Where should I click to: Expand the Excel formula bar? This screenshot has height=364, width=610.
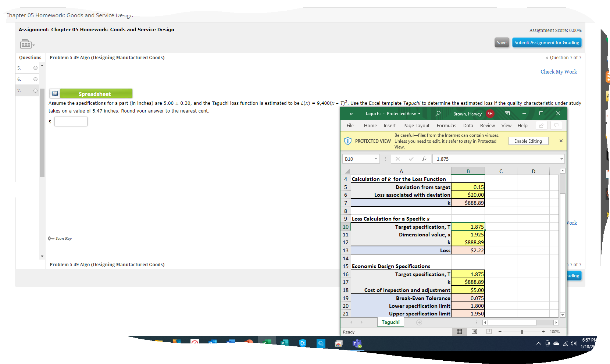pyautogui.click(x=561, y=159)
